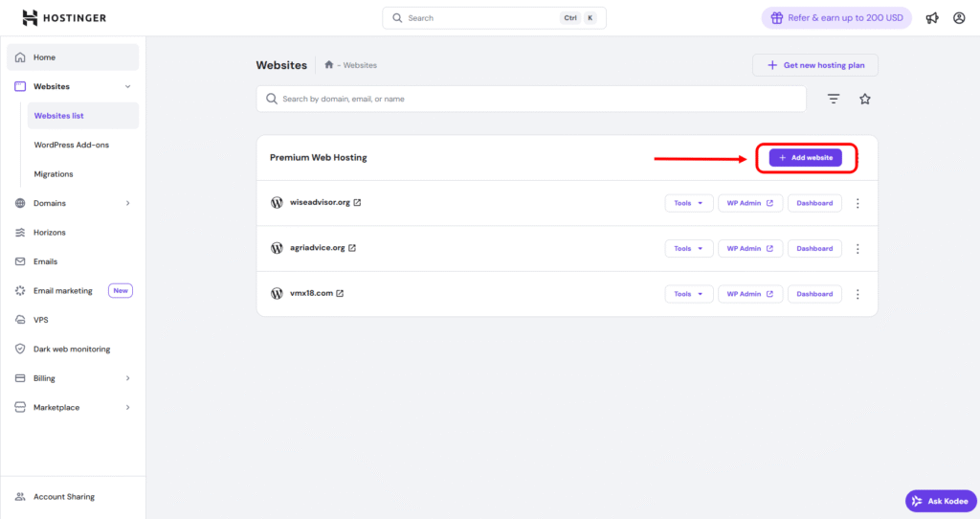
Task: Click the favorites star icon
Action: click(864, 99)
